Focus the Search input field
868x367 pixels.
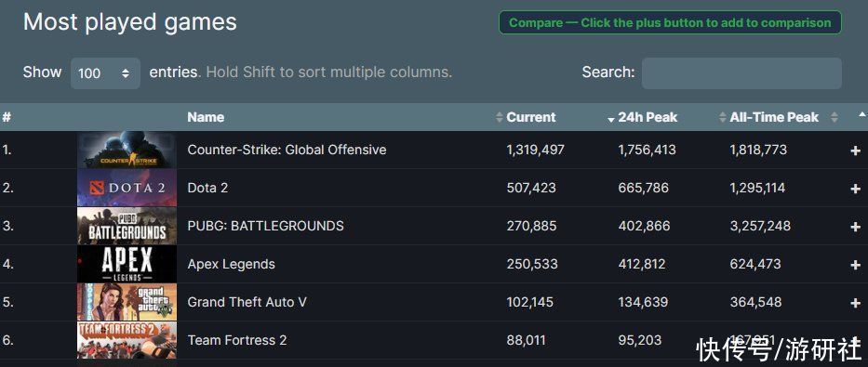[741, 73]
